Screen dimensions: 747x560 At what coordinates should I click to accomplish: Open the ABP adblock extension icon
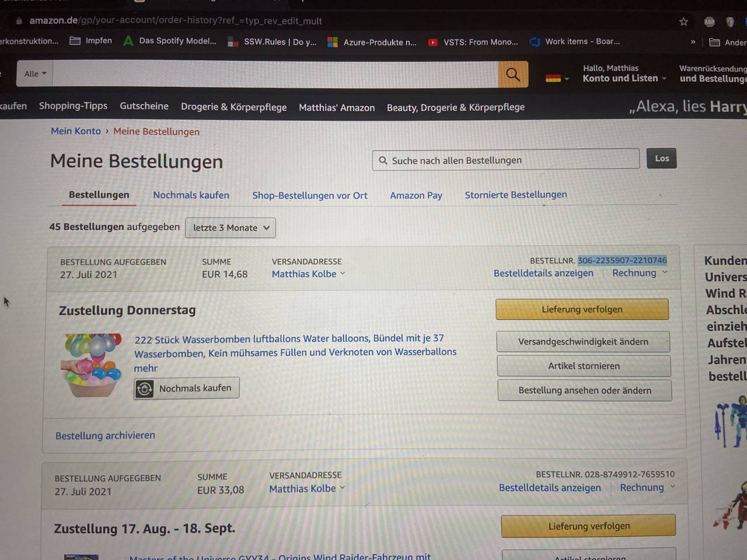709,22
